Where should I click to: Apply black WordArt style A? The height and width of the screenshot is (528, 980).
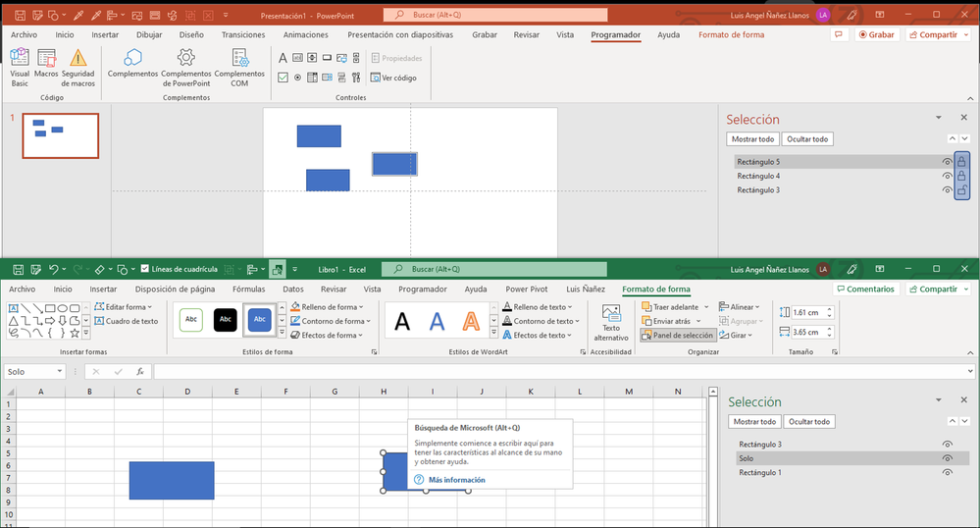point(402,322)
